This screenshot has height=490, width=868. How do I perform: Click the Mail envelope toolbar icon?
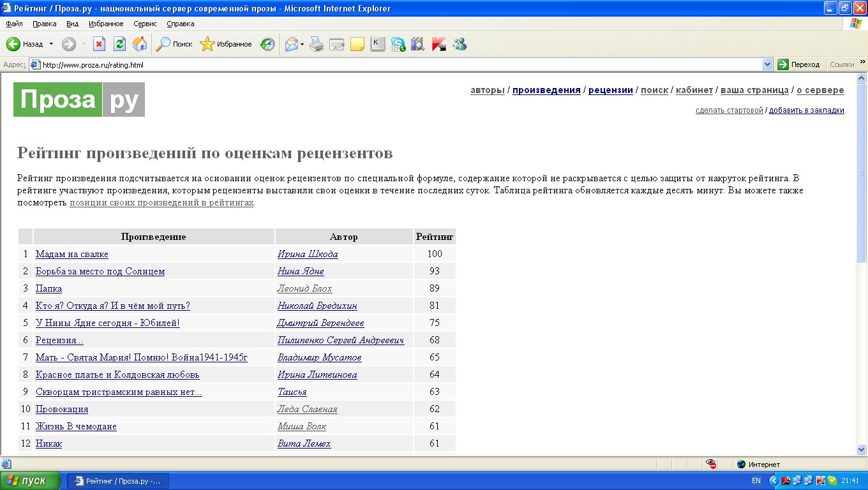(291, 44)
